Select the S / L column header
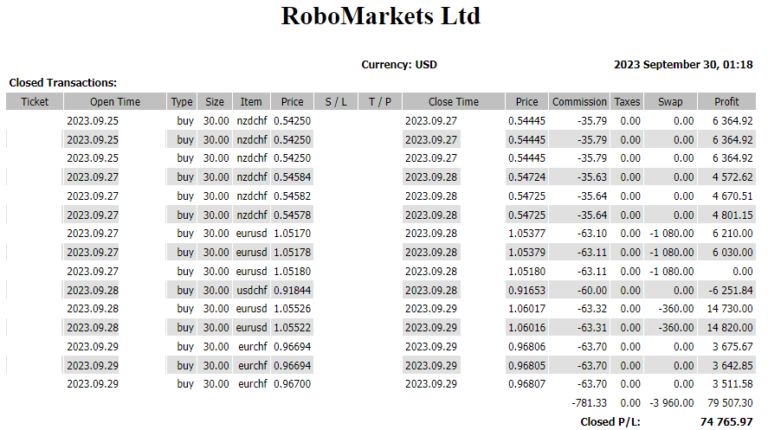 (336, 102)
